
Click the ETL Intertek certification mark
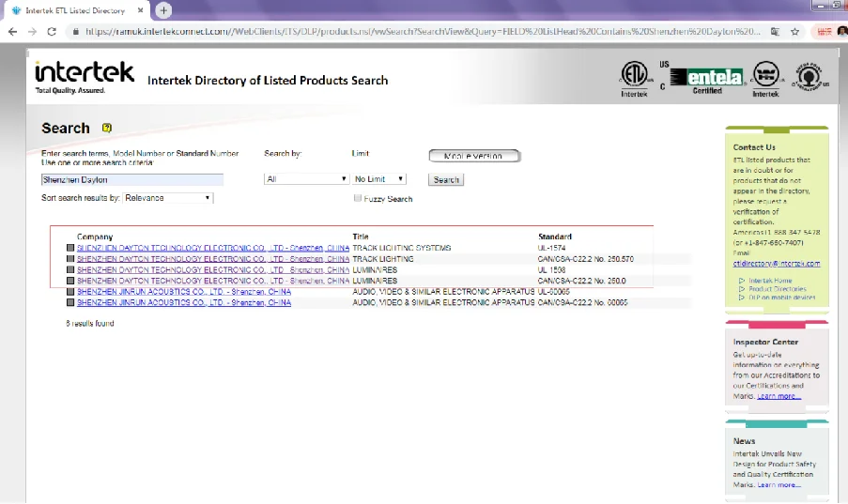coord(634,79)
